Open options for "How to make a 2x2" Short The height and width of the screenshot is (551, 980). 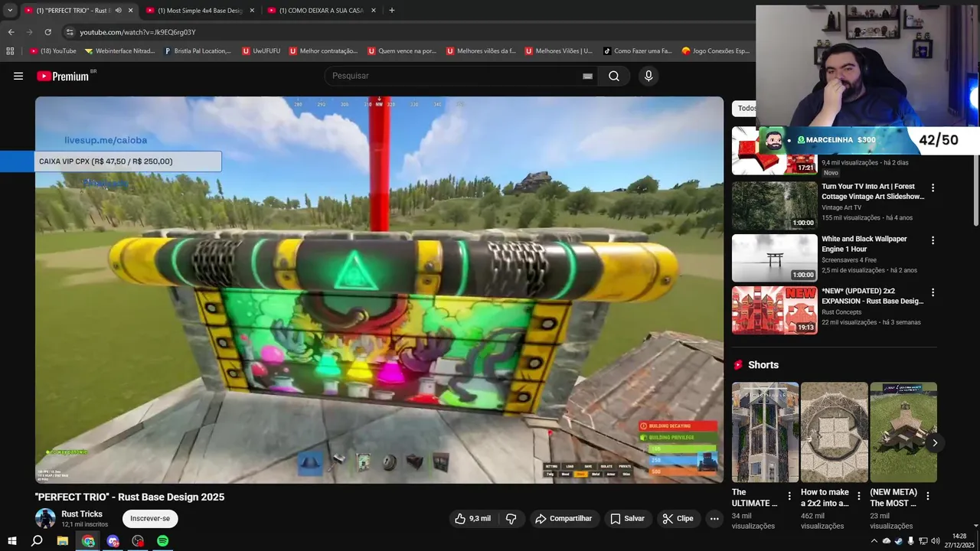pos(858,496)
